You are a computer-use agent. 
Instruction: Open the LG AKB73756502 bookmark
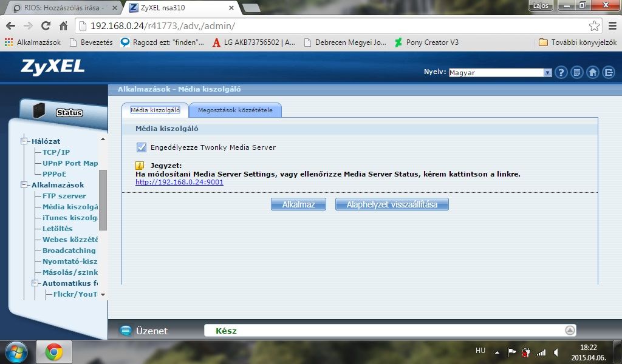click(x=254, y=42)
